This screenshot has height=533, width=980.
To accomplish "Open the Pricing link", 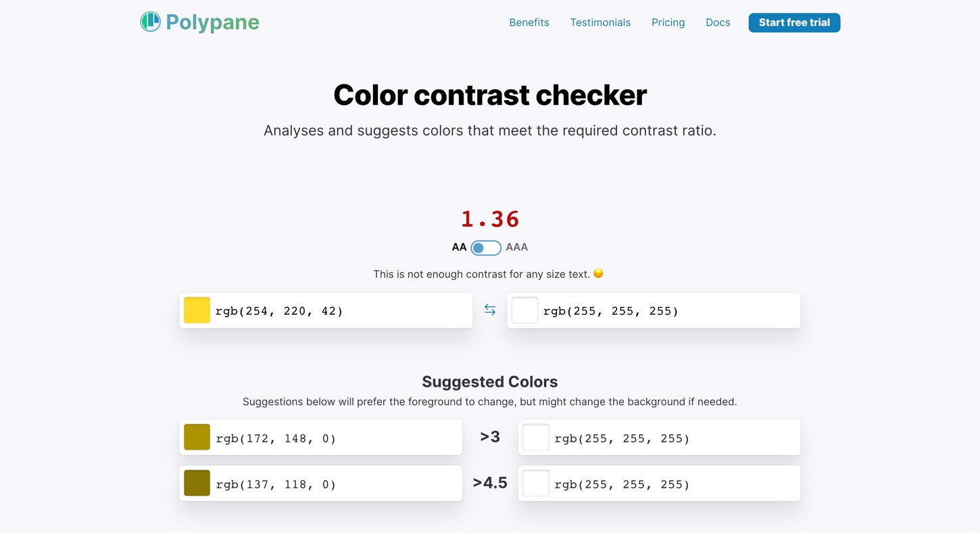I will pos(668,22).
